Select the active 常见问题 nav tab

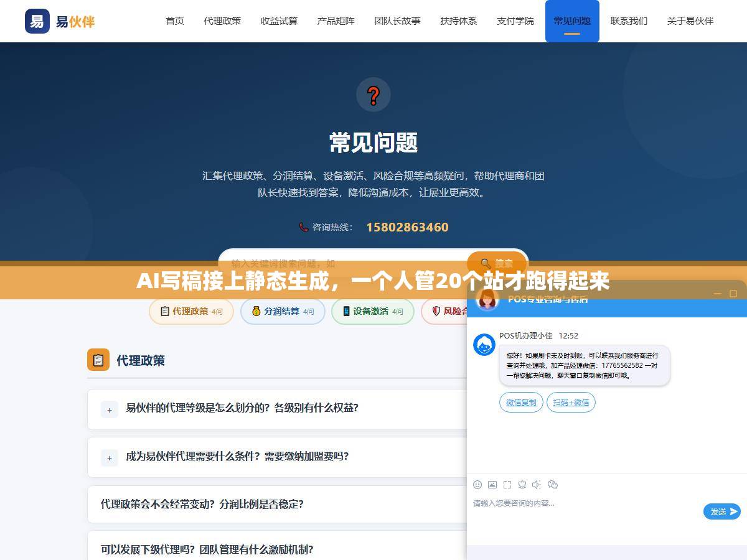(x=572, y=21)
